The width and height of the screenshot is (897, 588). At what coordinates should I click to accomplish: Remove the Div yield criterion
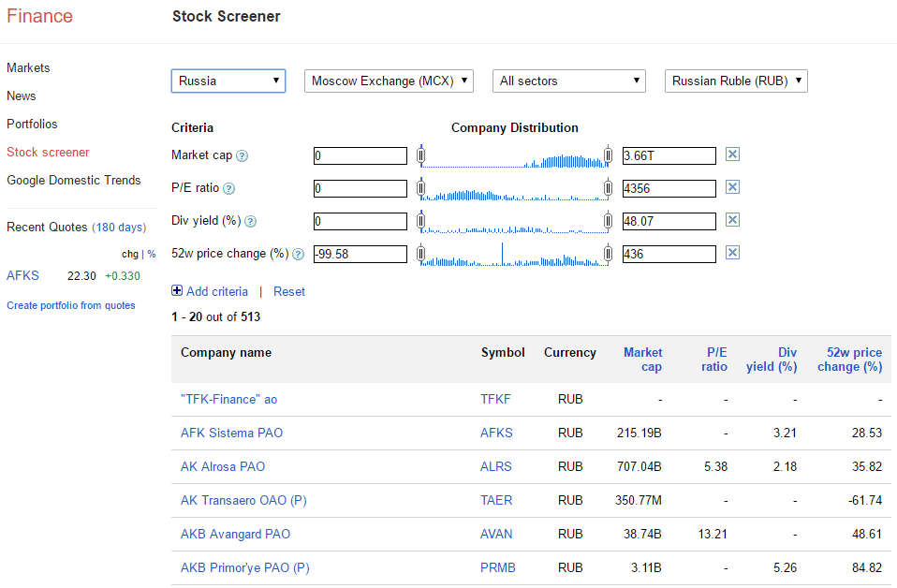pyautogui.click(x=732, y=220)
